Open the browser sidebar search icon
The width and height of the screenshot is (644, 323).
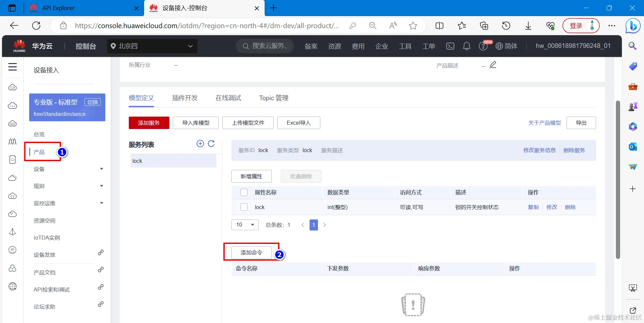tap(633, 46)
